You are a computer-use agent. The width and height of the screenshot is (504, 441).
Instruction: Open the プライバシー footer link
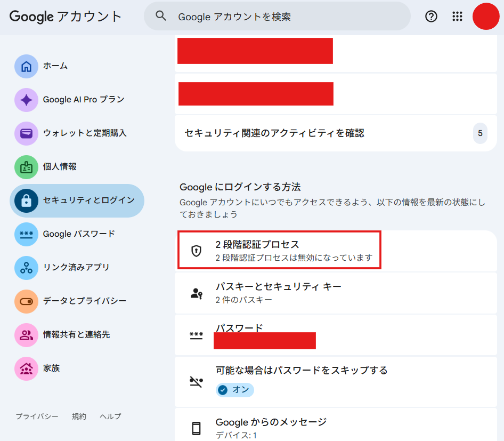37,416
